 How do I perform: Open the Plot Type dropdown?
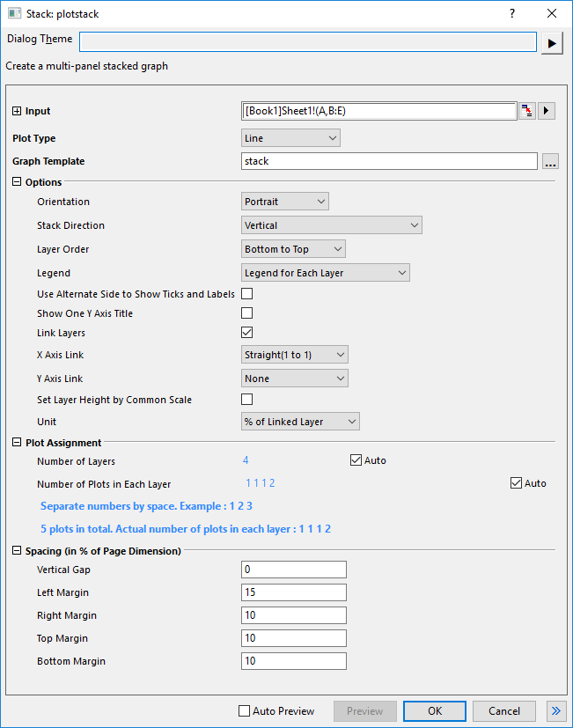(290, 138)
